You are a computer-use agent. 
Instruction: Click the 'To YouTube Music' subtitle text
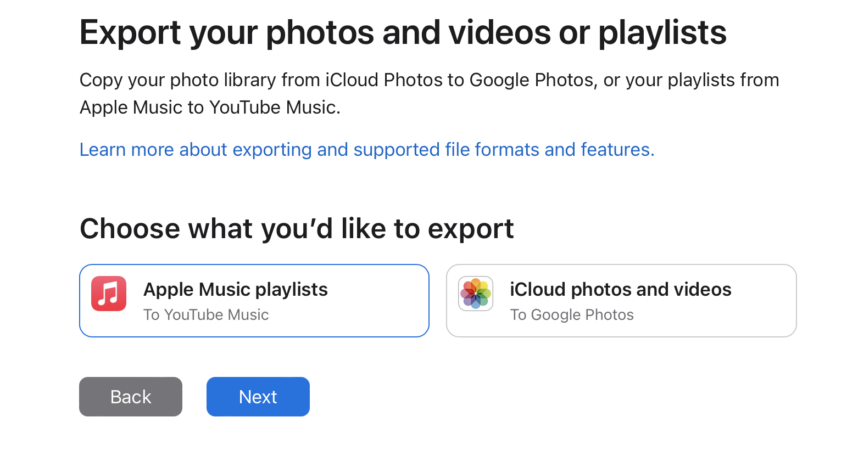pyautogui.click(x=206, y=314)
